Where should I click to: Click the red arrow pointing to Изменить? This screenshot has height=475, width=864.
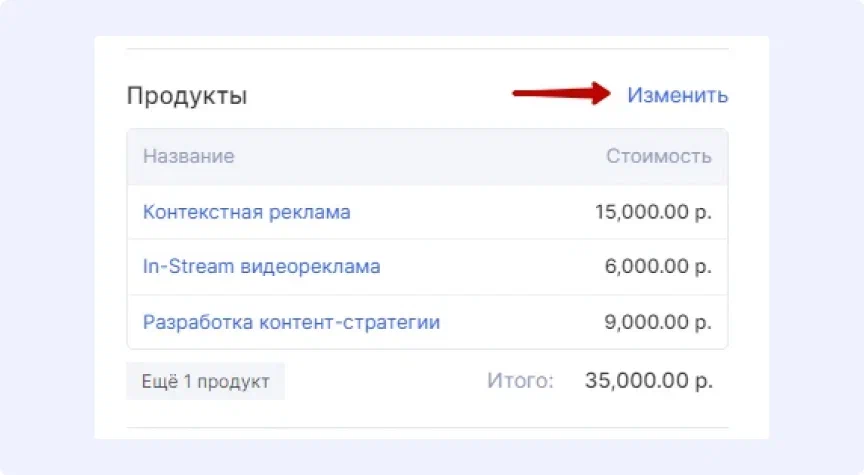coord(555,94)
